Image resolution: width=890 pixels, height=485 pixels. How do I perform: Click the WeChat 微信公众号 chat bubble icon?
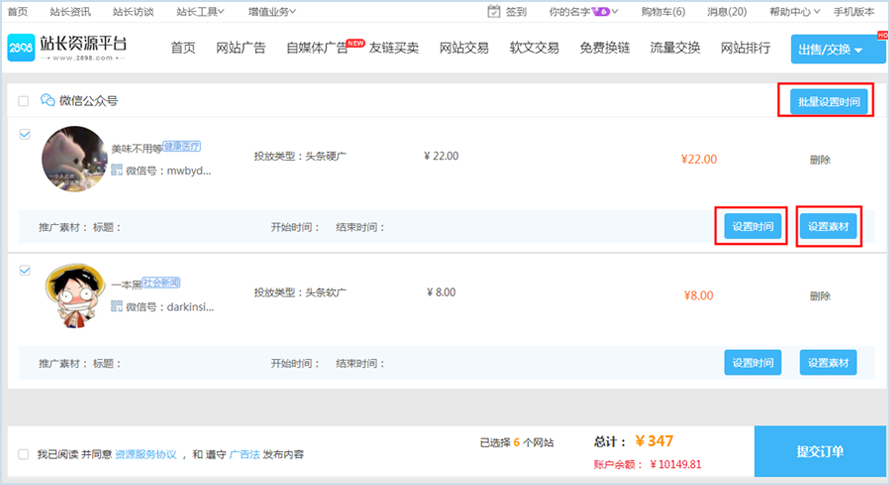point(47,101)
